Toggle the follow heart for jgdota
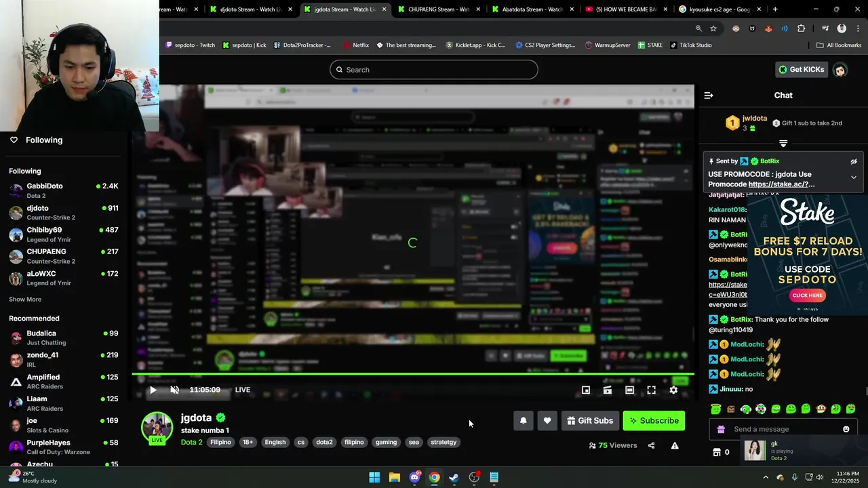Image resolution: width=868 pixels, height=488 pixels. (x=547, y=421)
